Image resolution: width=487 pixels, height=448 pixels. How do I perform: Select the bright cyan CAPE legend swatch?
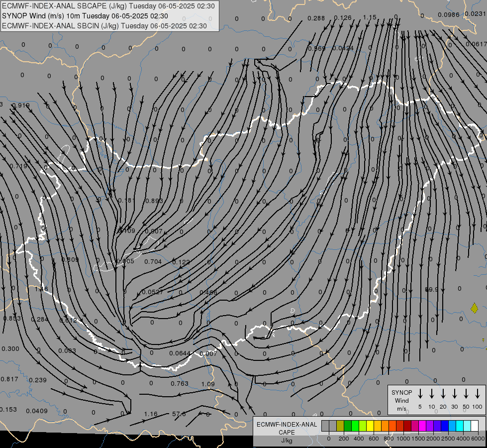pyautogui.click(x=459, y=426)
